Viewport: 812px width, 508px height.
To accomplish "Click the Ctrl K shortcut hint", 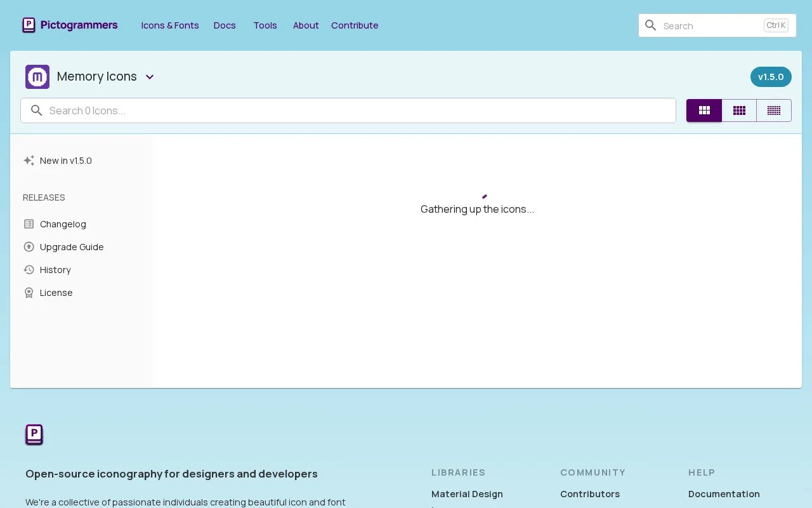I will pyautogui.click(x=776, y=25).
